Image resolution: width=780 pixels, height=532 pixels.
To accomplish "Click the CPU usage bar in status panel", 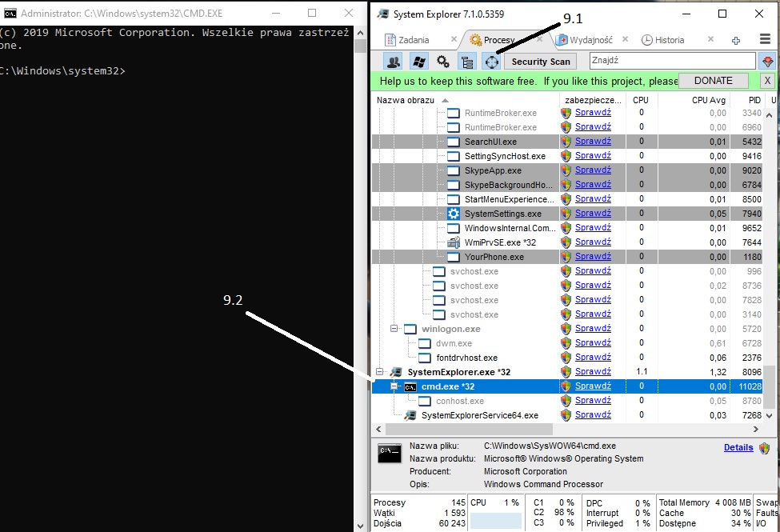I will pyautogui.click(x=495, y=521).
